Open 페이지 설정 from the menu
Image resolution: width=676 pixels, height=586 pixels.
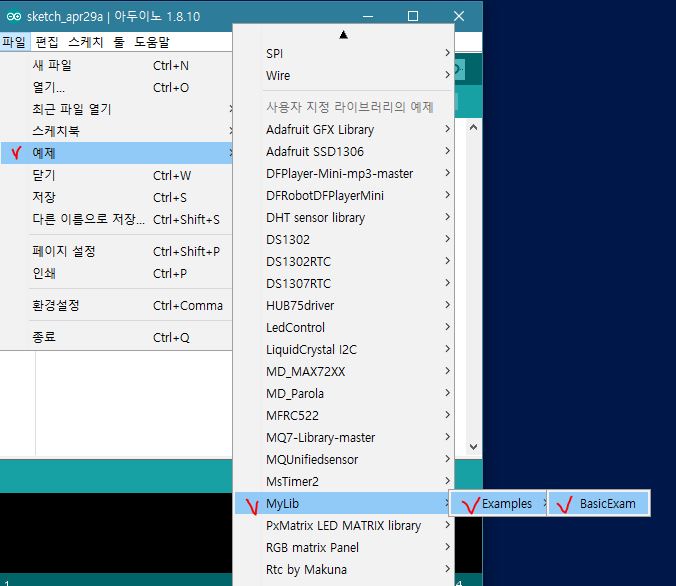click(116, 251)
